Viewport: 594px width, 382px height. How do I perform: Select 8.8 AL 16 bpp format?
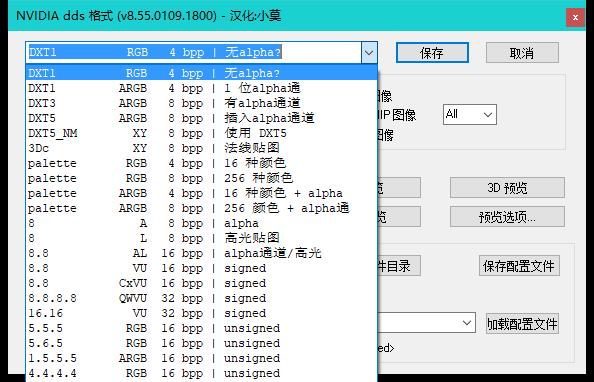[202, 253]
